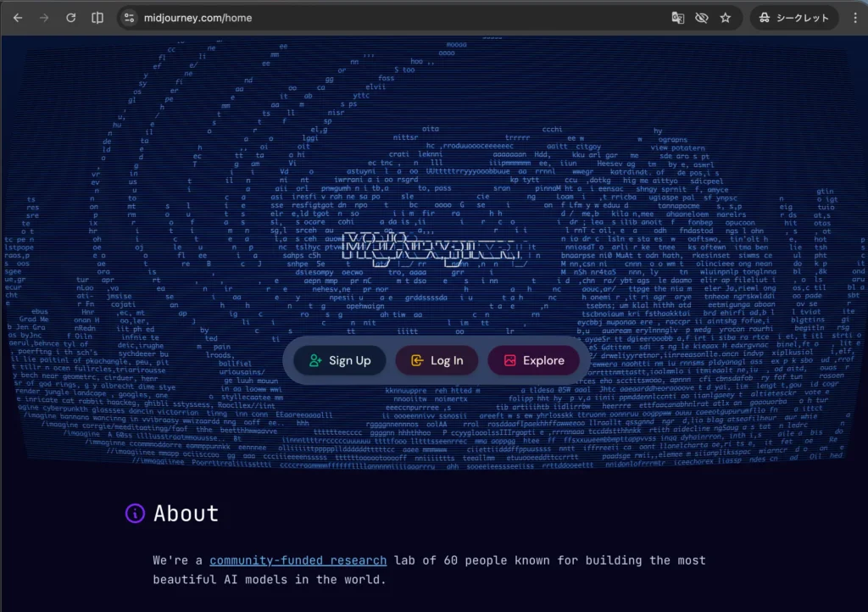Bookmark this page with the star icon
Screen dimensions: 868x612
pos(726,18)
